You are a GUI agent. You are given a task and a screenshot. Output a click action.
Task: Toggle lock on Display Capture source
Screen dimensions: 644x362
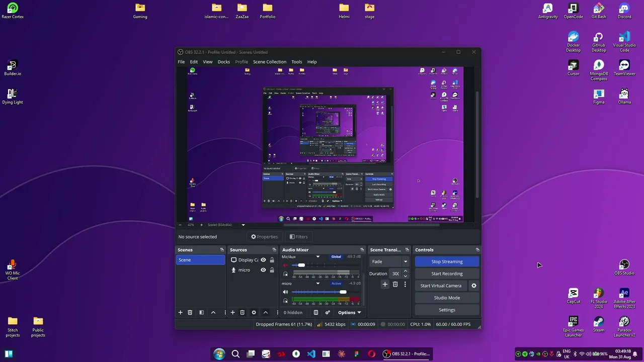point(272,260)
